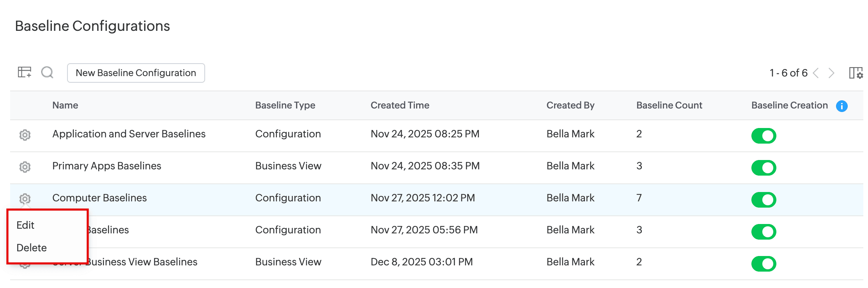Viewport: 868px width, 288px height.
Task: Click the Created Time column header
Action: [400, 105]
